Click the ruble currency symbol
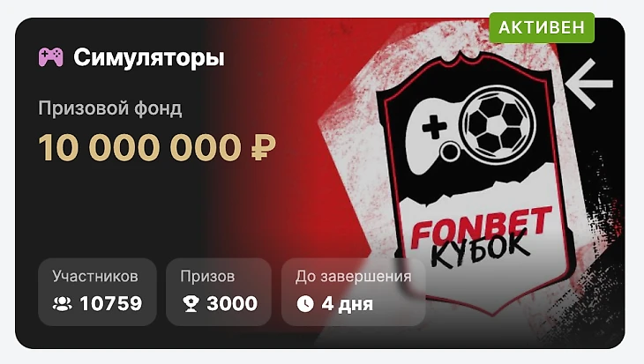The height and width of the screenshot is (364, 644). 263,148
